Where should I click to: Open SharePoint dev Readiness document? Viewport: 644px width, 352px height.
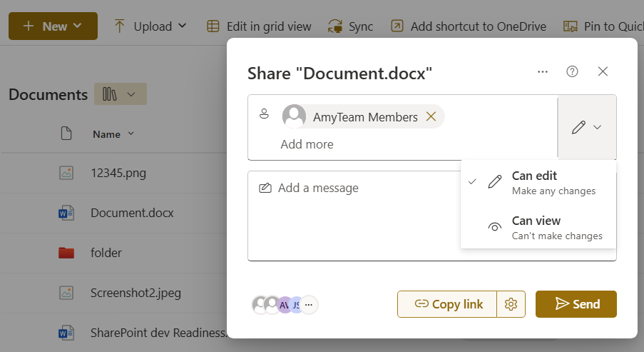158,333
